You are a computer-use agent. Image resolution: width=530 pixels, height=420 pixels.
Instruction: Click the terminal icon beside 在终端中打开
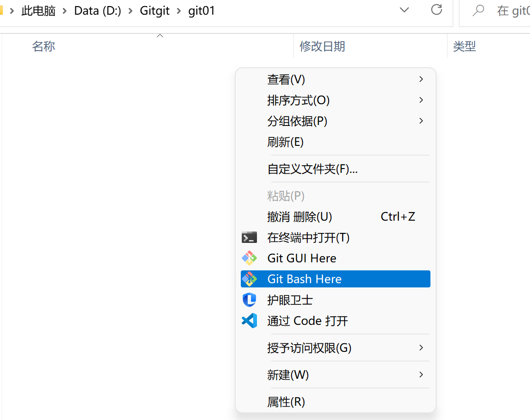(x=249, y=237)
